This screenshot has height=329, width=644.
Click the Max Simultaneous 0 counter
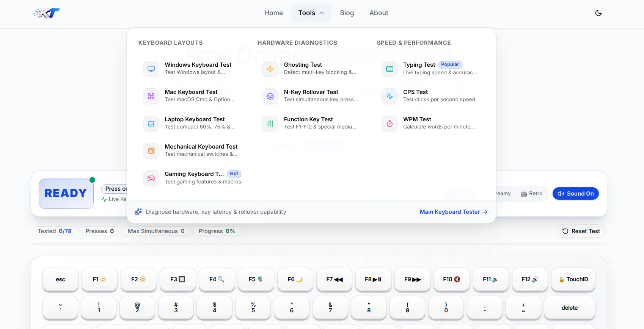tap(156, 231)
